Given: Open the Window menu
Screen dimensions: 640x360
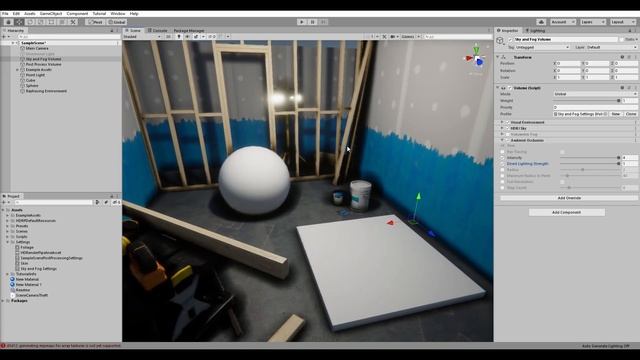Looking at the screenshot, I should tap(118, 13).
